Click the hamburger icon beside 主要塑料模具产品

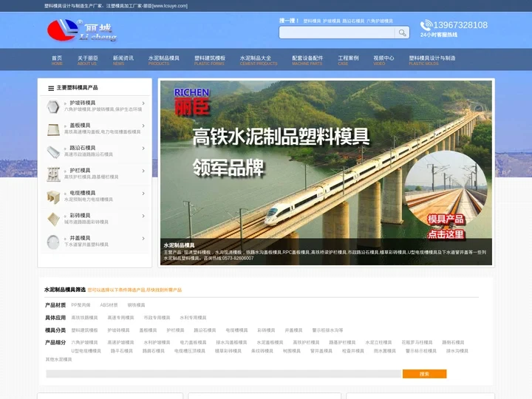click(x=51, y=88)
